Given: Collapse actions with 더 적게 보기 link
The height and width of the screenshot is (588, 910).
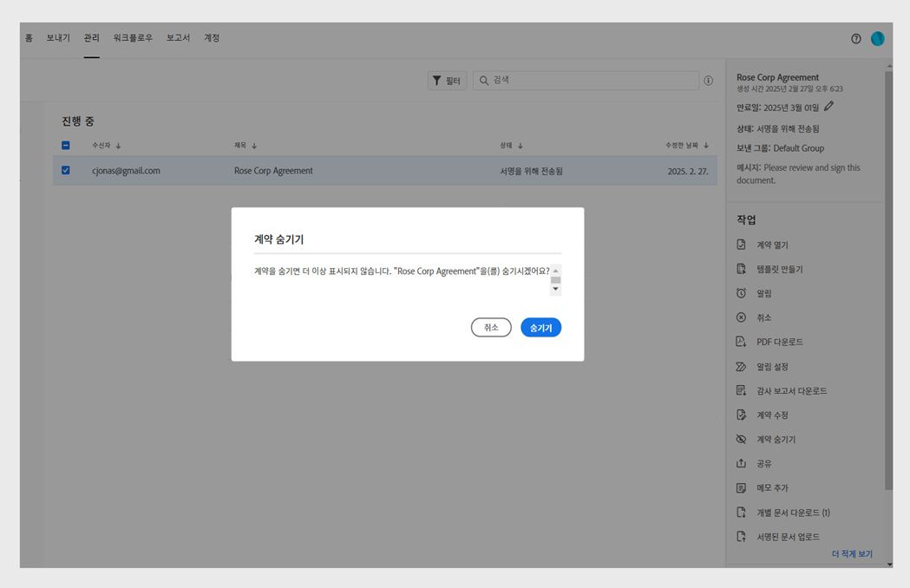Looking at the screenshot, I should (x=852, y=553).
